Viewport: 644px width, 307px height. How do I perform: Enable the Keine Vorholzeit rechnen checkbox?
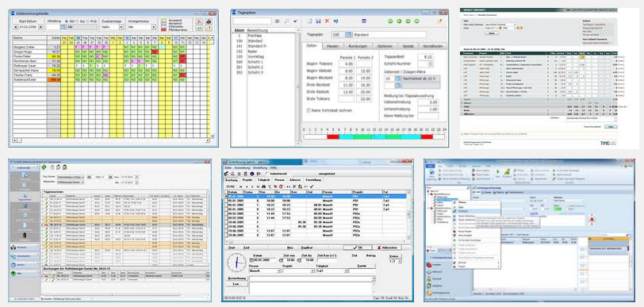(309, 110)
